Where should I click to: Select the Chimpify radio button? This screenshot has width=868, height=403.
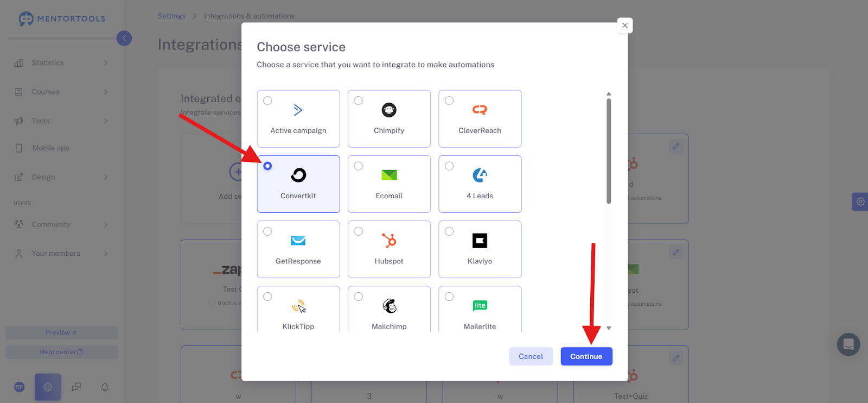pyautogui.click(x=359, y=100)
